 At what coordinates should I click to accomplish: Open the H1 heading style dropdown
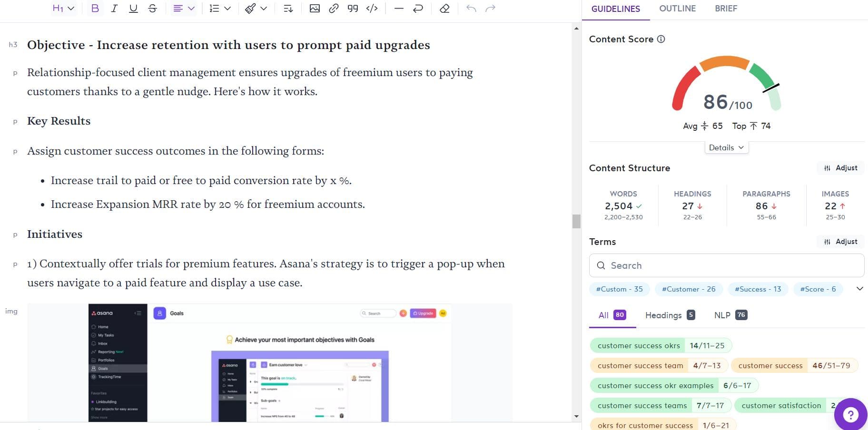[x=63, y=9]
